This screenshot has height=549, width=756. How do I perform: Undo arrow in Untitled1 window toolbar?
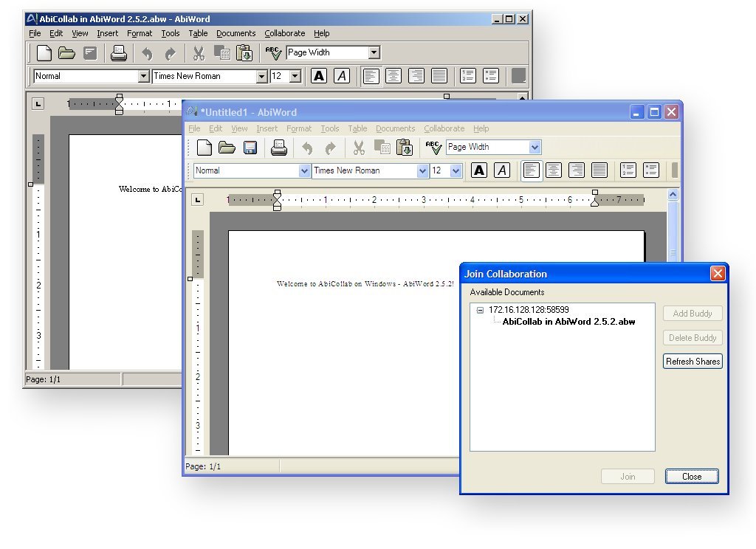pos(307,148)
